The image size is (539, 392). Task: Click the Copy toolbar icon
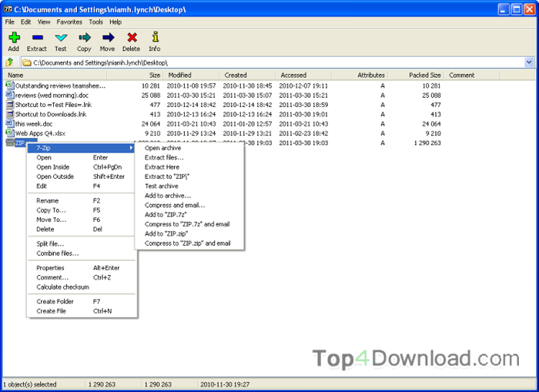pos(84,37)
